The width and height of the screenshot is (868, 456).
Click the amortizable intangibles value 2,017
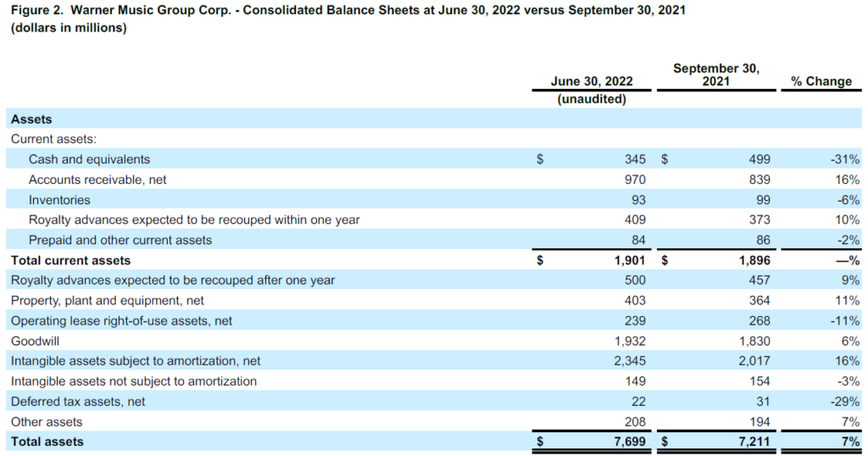click(x=754, y=361)
